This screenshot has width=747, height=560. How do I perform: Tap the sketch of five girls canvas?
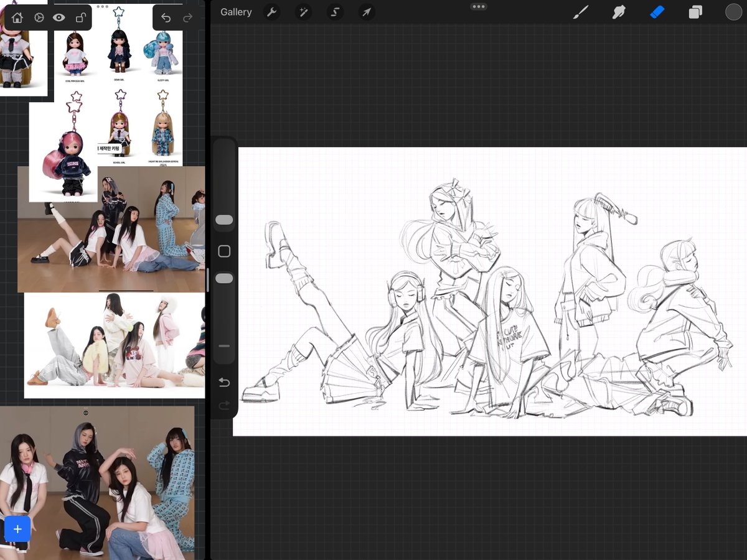(x=490, y=291)
